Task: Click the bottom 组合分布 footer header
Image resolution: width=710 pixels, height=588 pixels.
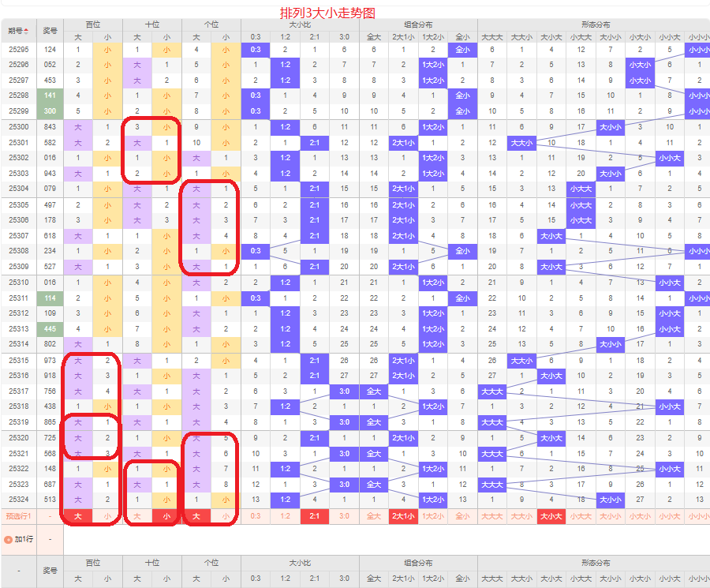Action: tap(418, 563)
